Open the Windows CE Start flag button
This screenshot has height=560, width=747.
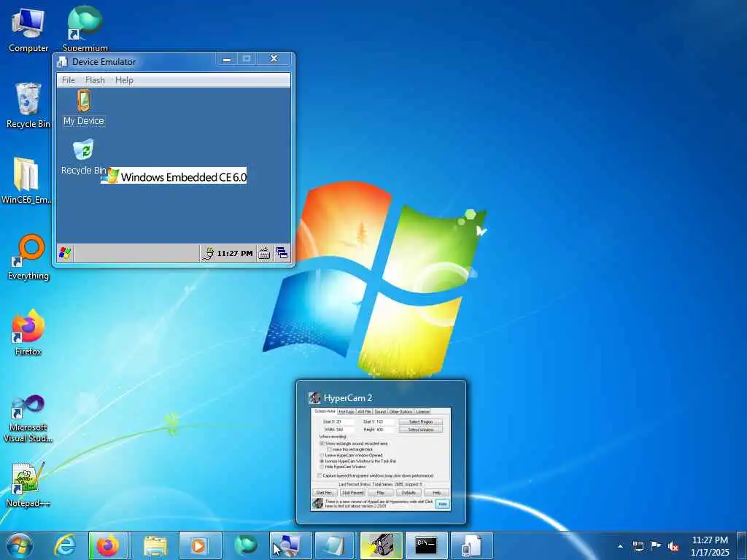click(x=65, y=253)
